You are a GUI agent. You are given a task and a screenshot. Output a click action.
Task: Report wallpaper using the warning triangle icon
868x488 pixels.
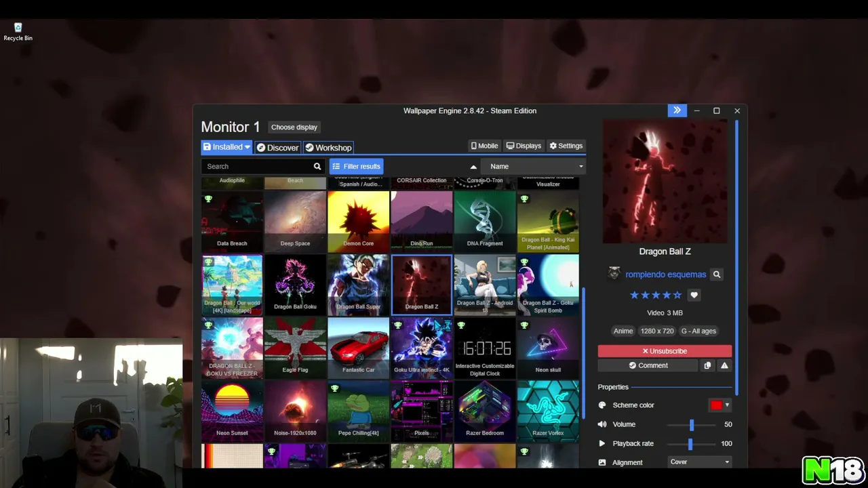pyautogui.click(x=724, y=365)
